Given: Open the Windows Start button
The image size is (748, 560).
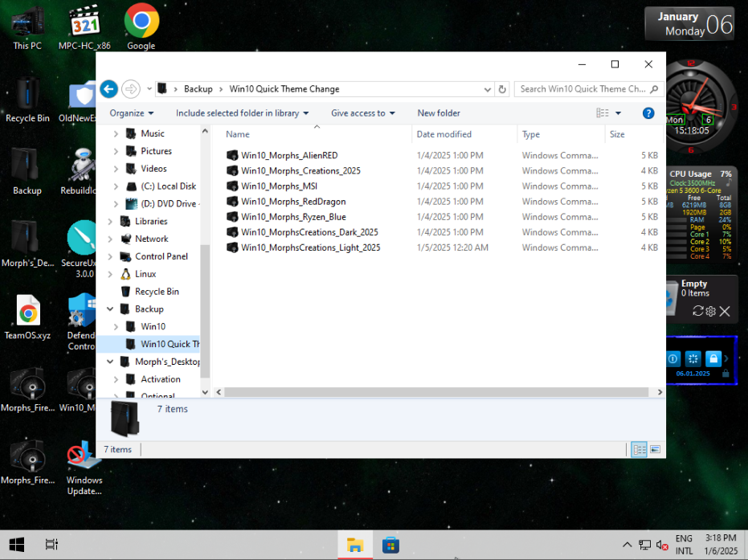Looking at the screenshot, I should 17,545.
